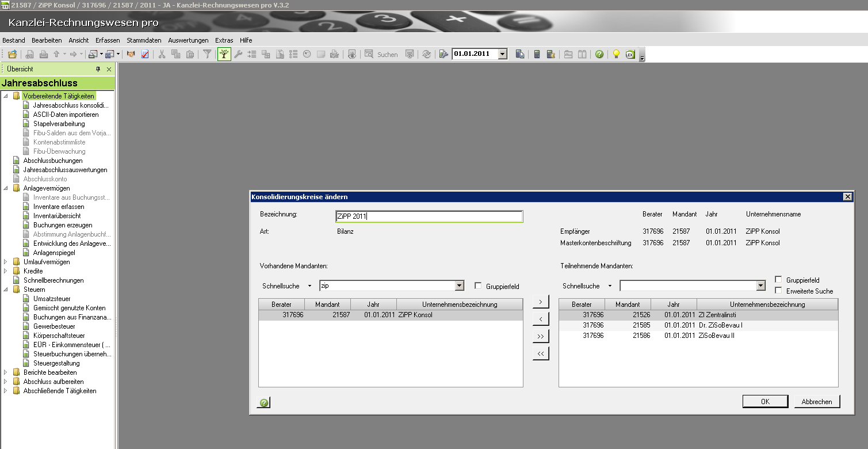Open left Schnellsuche label arrow menu

tap(309, 286)
